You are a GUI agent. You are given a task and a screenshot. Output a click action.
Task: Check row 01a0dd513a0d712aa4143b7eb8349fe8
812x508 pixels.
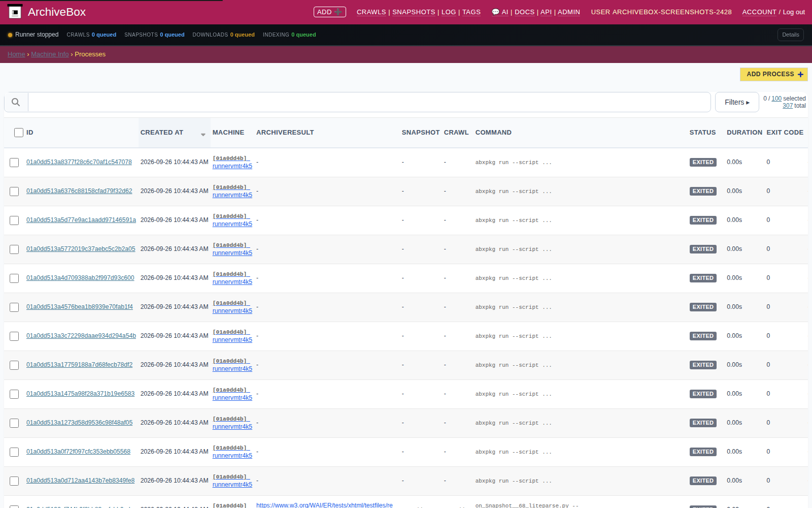click(x=14, y=481)
